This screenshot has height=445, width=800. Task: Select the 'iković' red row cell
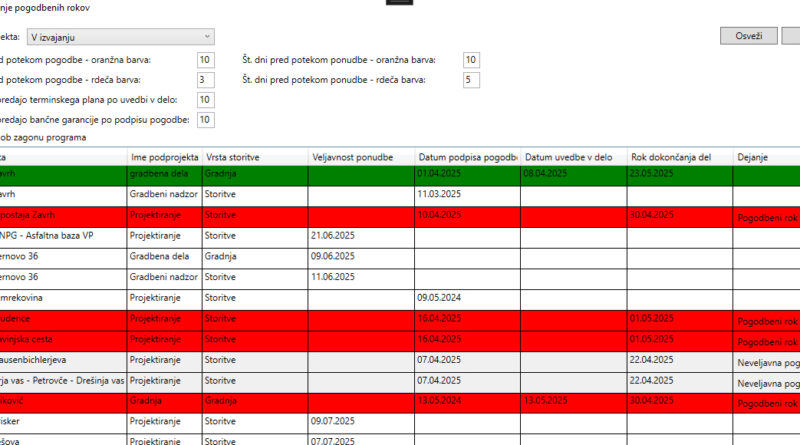click(63, 403)
